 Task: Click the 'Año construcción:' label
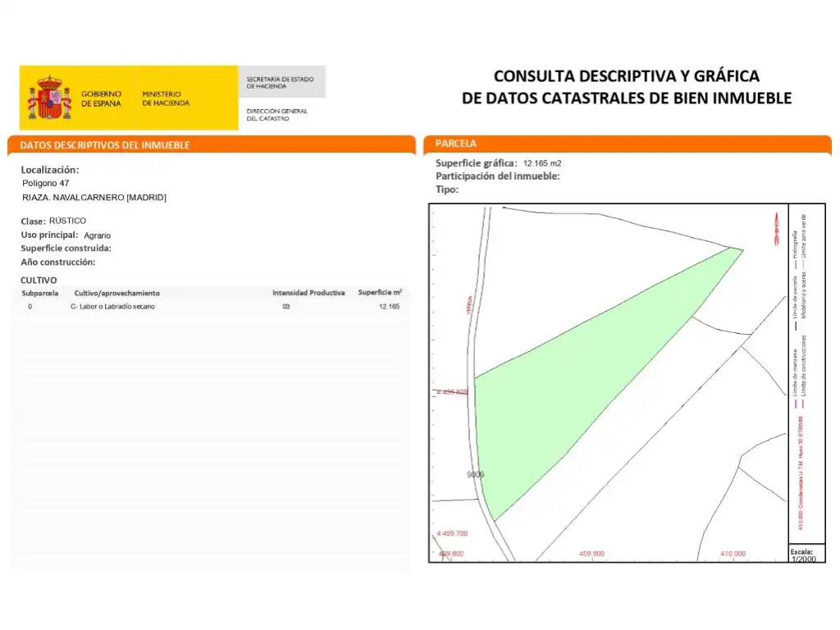click(x=58, y=262)
